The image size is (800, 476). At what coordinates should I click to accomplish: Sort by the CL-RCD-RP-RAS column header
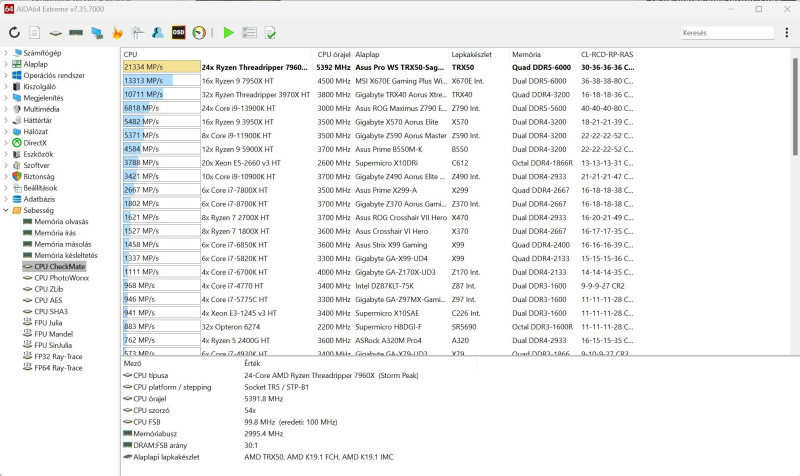coord(607,54)
